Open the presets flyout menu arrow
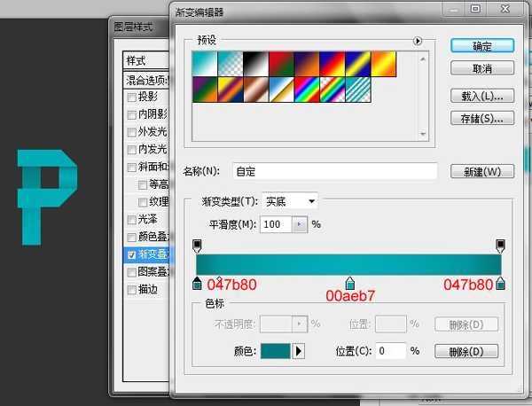 (x=418, y=41)
